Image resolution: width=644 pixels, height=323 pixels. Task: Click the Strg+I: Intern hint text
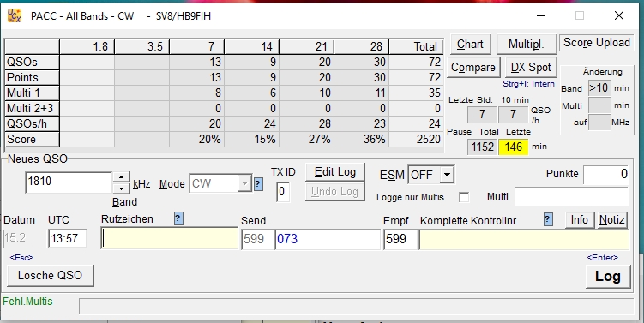point(528,84)
